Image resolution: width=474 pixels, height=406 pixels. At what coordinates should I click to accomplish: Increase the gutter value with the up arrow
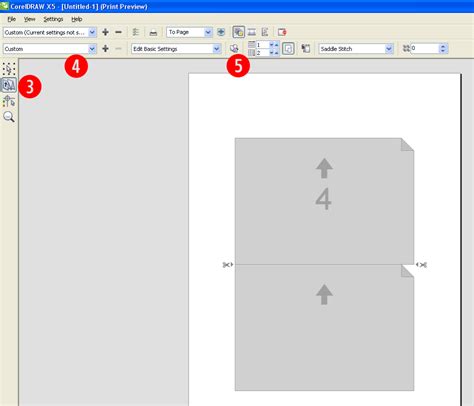tap(443, 46)
